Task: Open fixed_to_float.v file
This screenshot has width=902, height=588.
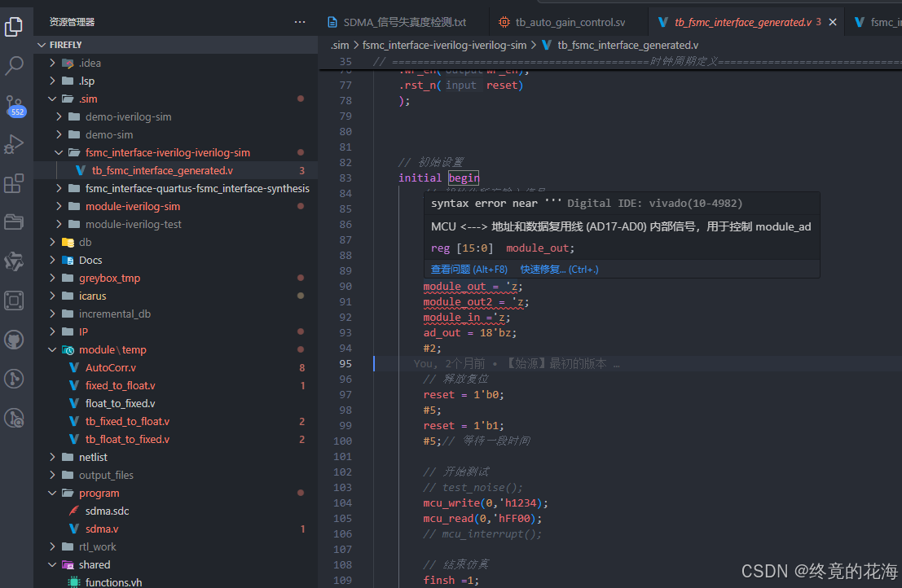Action: pyautogui.click(x=176, y=386)
